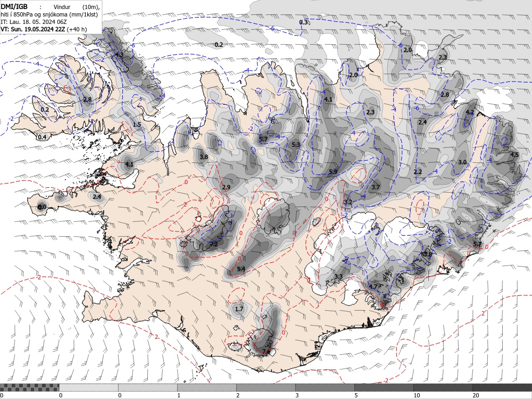
Task: Click the '10' legend scale label
Action: pos(417,395)
